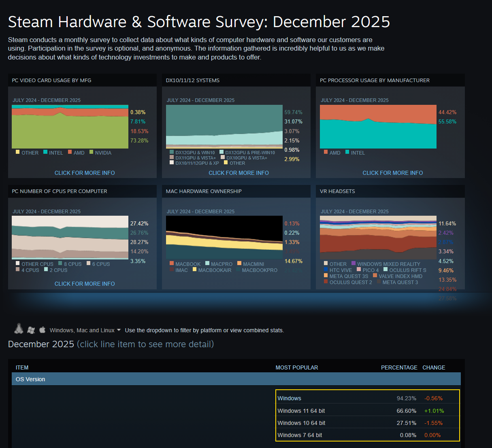This screenshot has width=492, height=448.
Task: Click the META QUEST 3 legend swatch
Action: [x=379, y=282]
